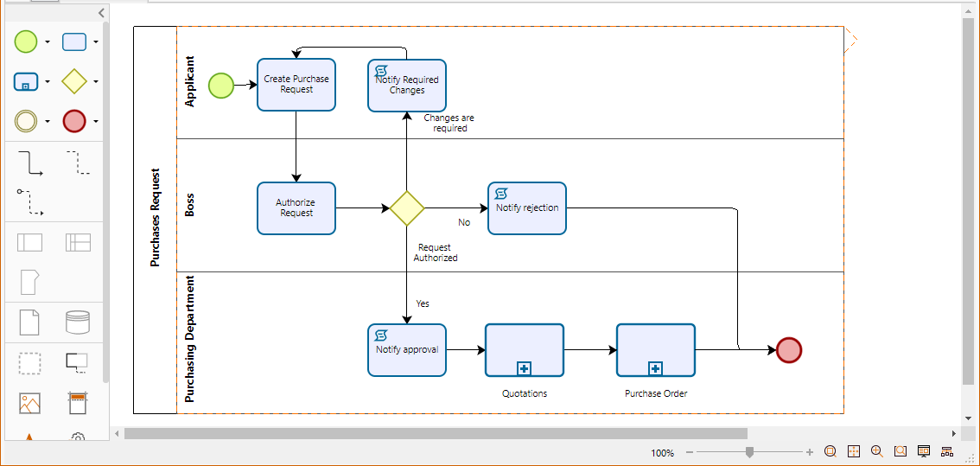Click the zoom slider handle
Image resolution: width=980 pixels, height=466 pixels.
click(749, 452)
